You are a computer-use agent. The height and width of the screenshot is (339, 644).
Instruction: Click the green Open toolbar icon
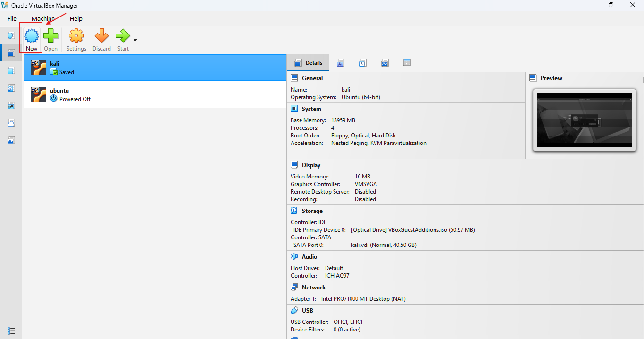click(51, 36)
